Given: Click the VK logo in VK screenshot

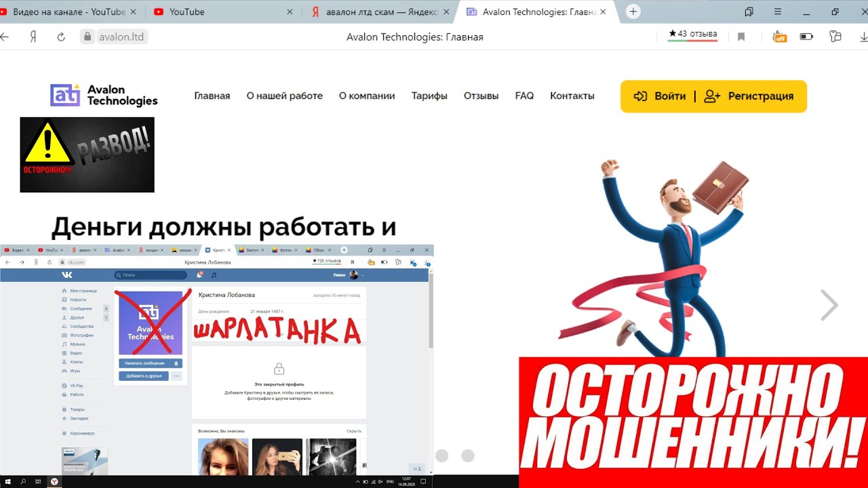Looking at the screenshot, I should (67, 275).
